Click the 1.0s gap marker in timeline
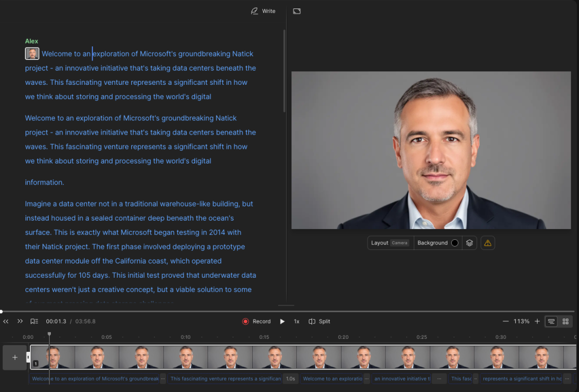The width and height of the screenshot is (579, 392). tap(291, 379)
